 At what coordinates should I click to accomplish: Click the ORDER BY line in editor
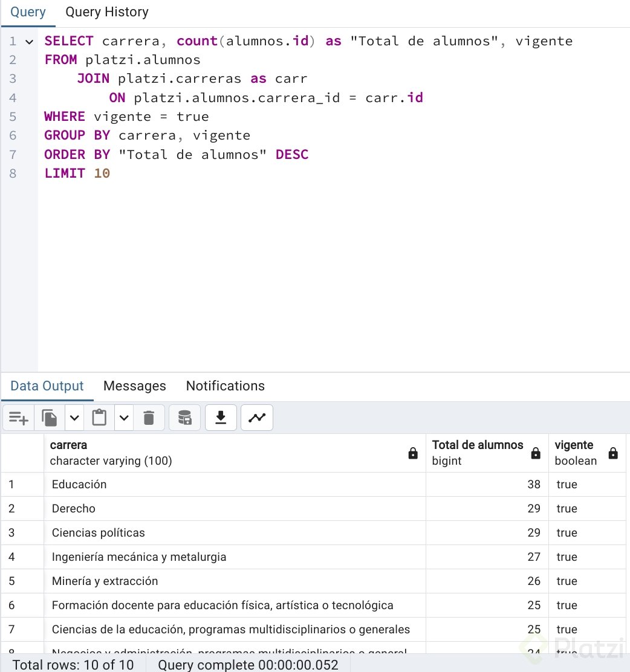(177, 154)
